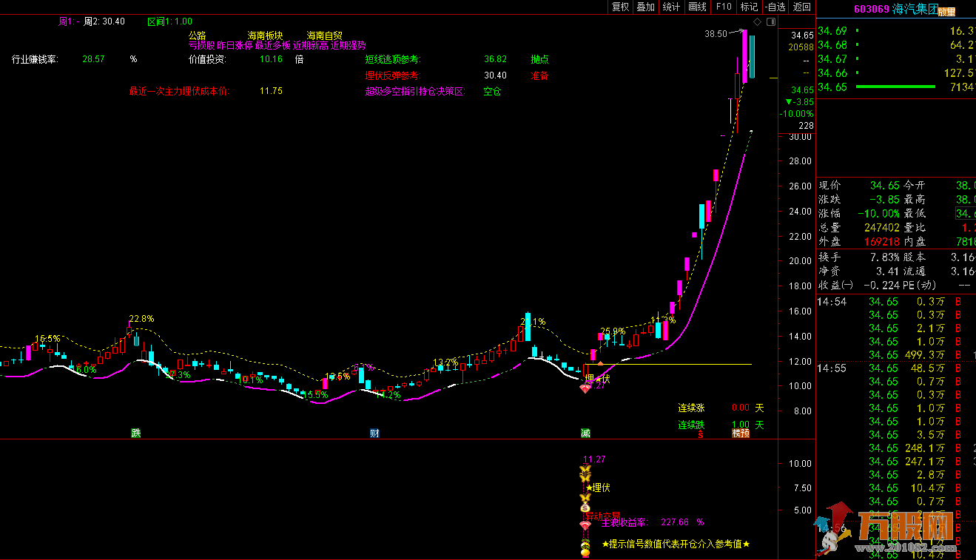
Task: Click the 总量 247402 value
Action: tap(881, 228)
